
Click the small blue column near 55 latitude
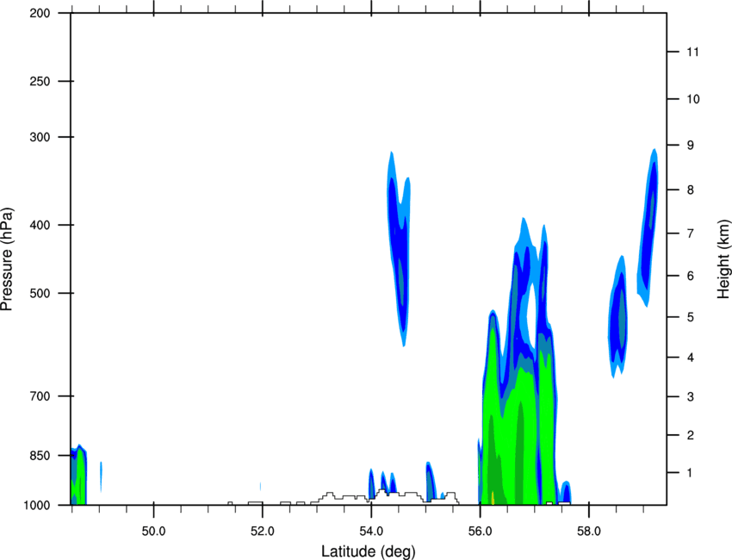coord(431,481)
